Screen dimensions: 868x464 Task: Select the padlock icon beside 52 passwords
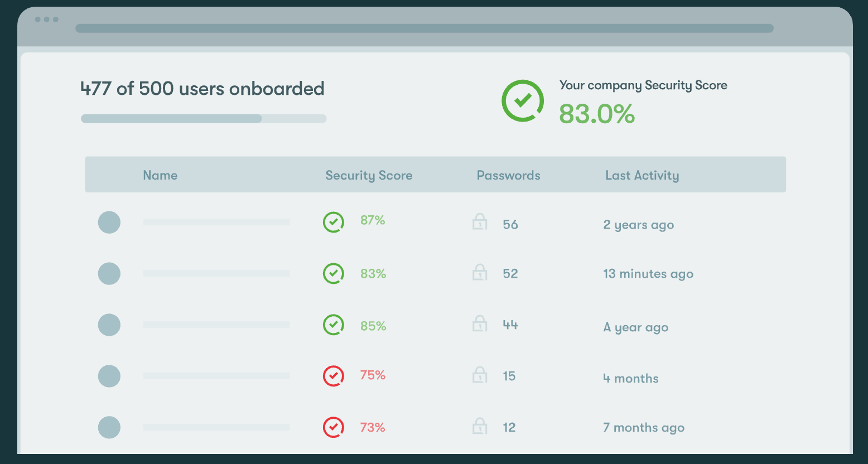pos(480,273)
